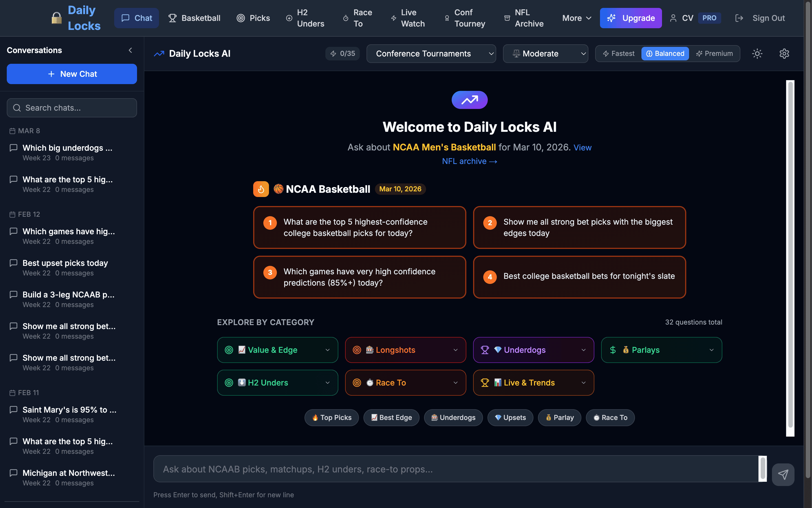Click the orange number 1 badge on first suggestion

tap(270, 223)
